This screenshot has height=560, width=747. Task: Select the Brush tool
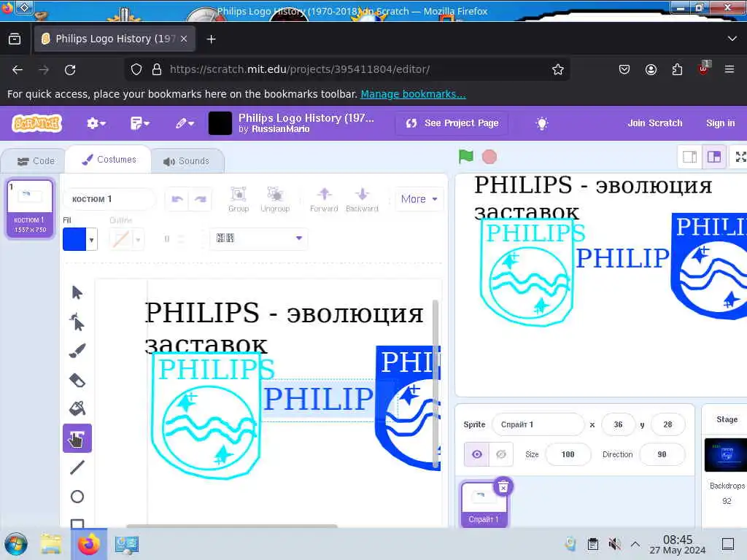77,351
